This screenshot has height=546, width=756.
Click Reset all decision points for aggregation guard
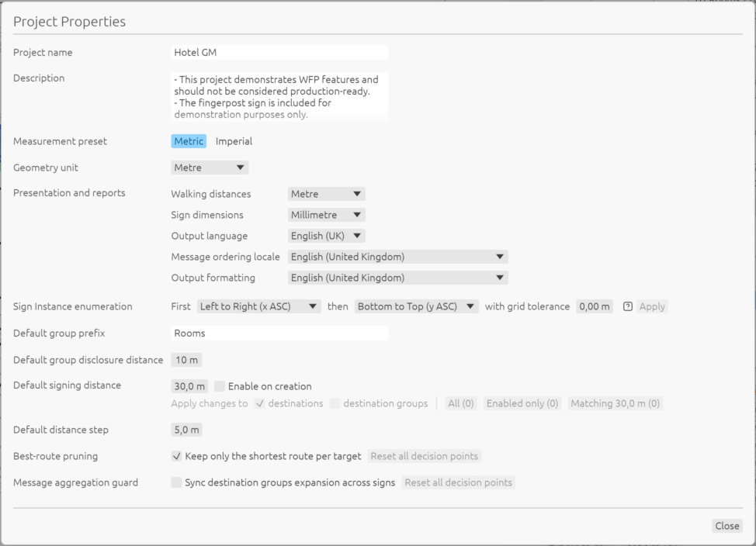click(x=458, y=482)
